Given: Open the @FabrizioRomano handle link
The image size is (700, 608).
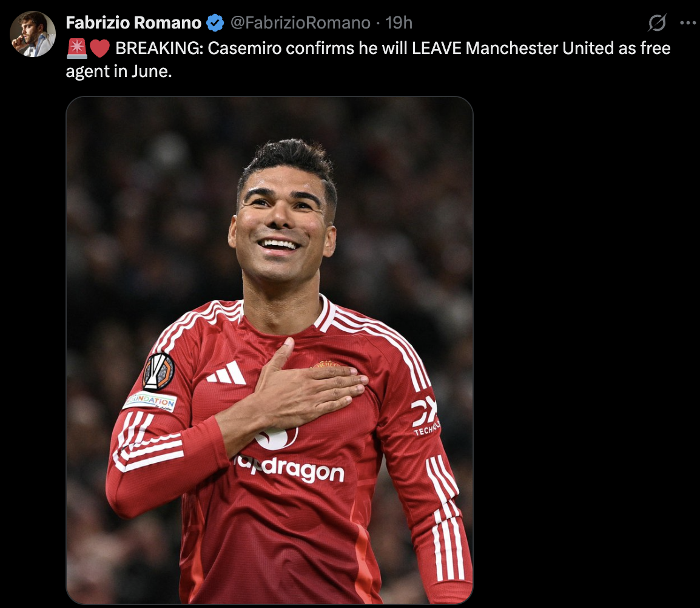Looking at the screenshot, I should point(300,23).
